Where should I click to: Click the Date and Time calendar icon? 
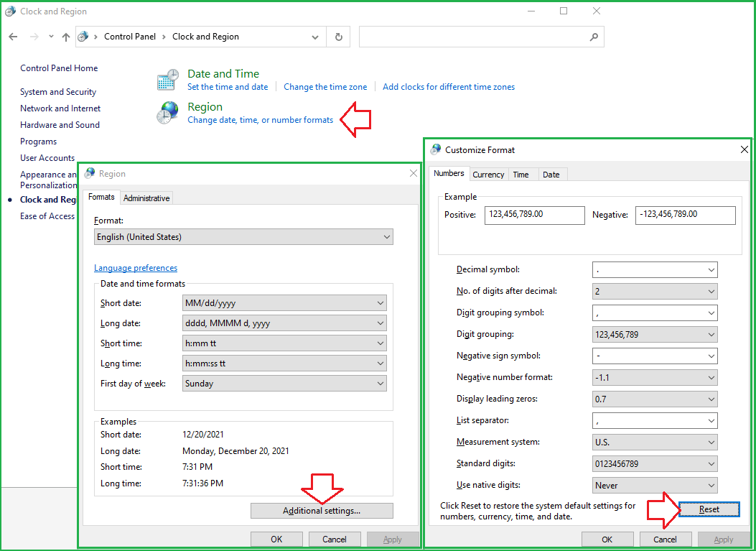pos(168,80)
